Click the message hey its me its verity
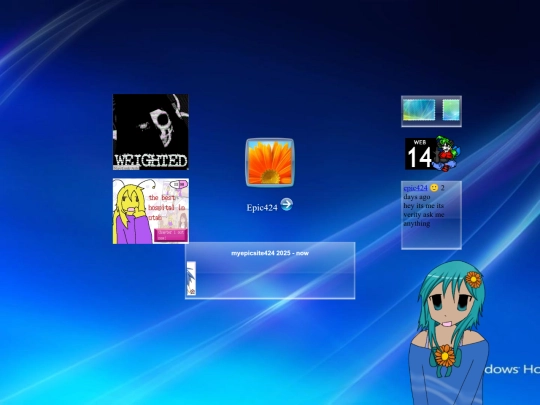540x405 pixels. pyautogui.click(x=424, y=215)
